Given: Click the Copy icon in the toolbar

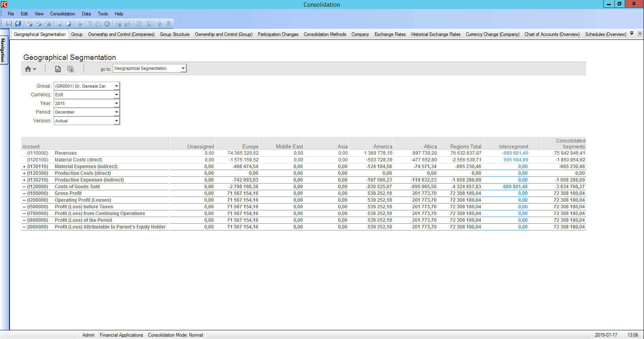Looking at the screenshot, I should 89,24.
